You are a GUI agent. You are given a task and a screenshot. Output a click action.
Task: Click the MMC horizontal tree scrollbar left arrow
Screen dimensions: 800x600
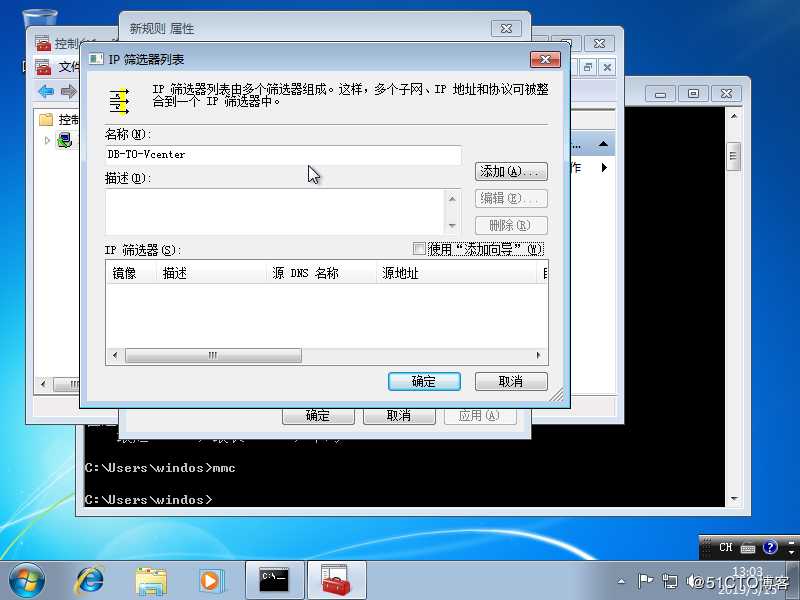point(43,384)
